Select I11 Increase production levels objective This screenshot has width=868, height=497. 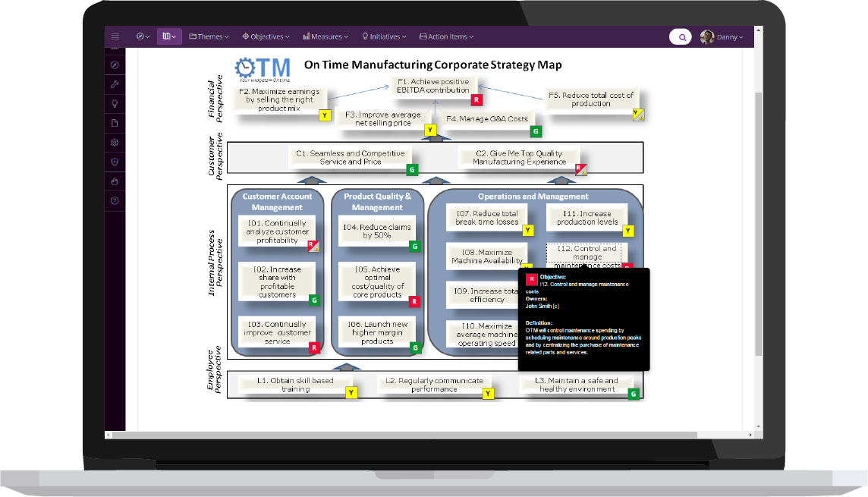587,218
